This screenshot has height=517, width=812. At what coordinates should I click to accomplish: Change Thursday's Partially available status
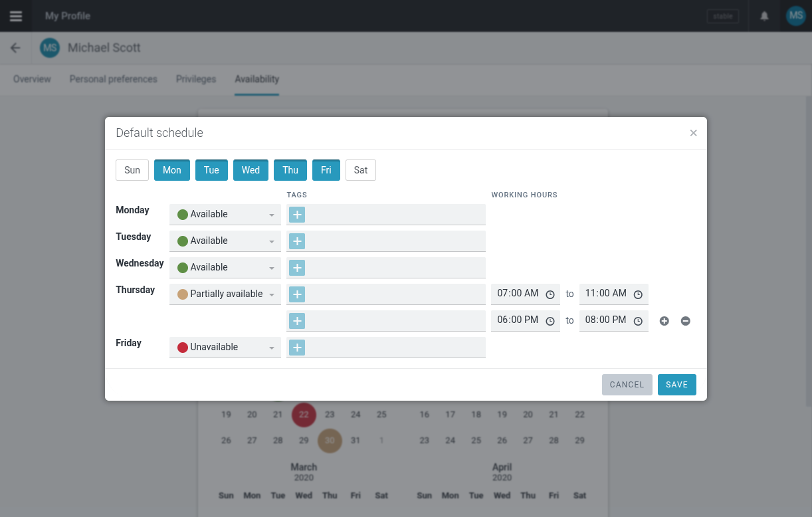tap(225, 294)
